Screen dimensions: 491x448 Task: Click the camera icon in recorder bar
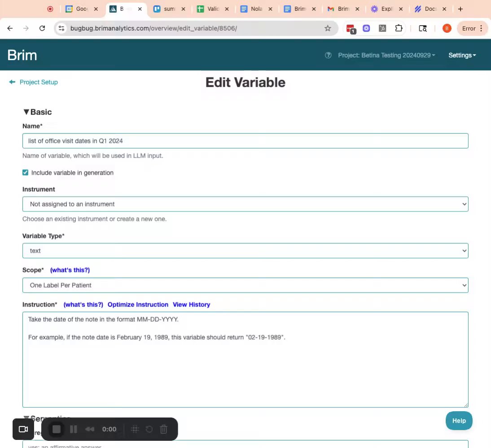(23, 429)
